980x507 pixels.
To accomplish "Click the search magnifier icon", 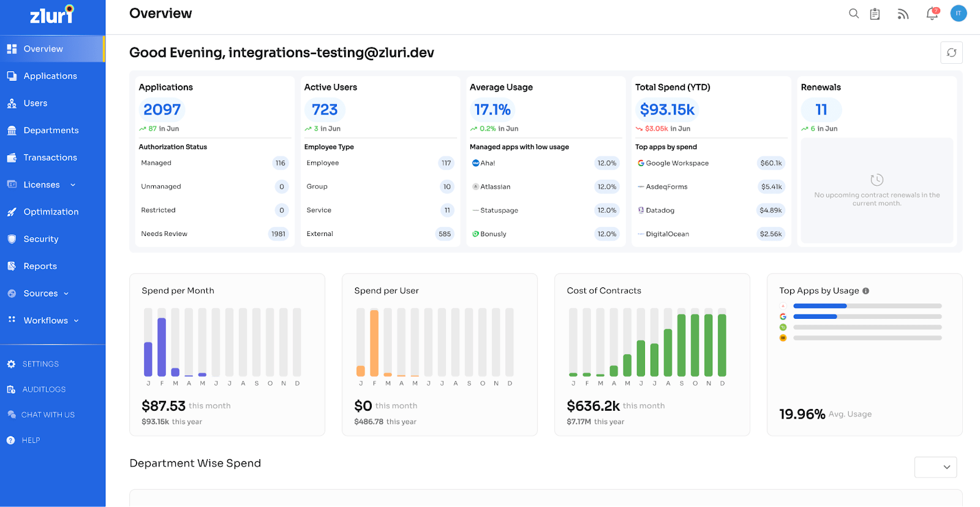I will [x=853, y=13].
